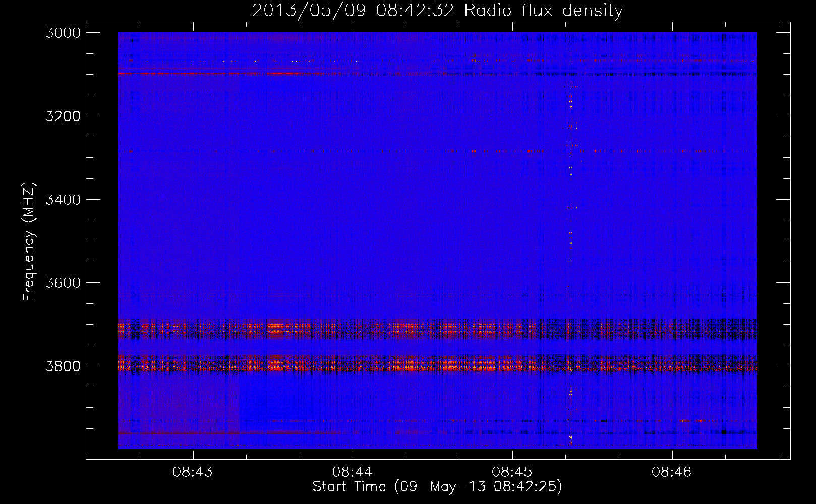The image size is (816, 504).
Task: Select the 3200 frequency tick label
Action: click(x=63, y=116)
